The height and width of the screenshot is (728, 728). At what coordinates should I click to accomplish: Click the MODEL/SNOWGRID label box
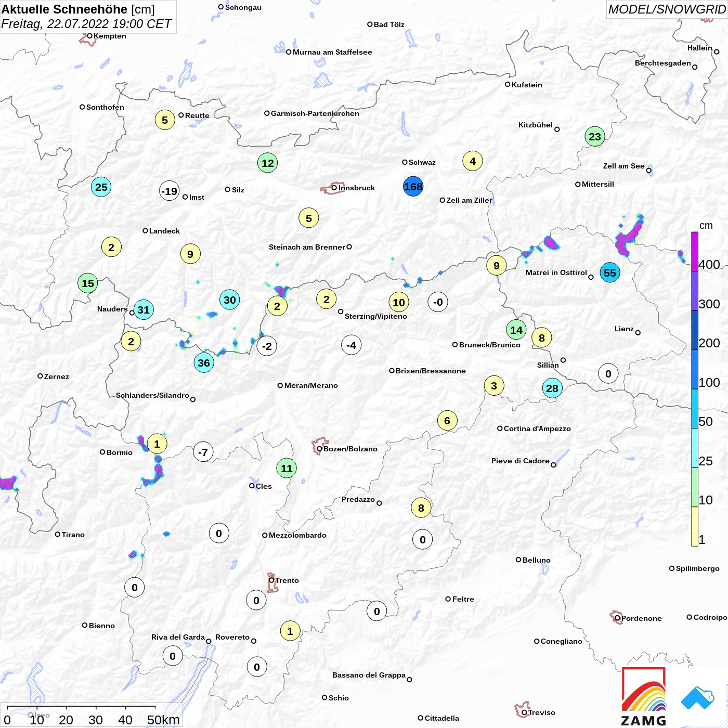(667, 9)
